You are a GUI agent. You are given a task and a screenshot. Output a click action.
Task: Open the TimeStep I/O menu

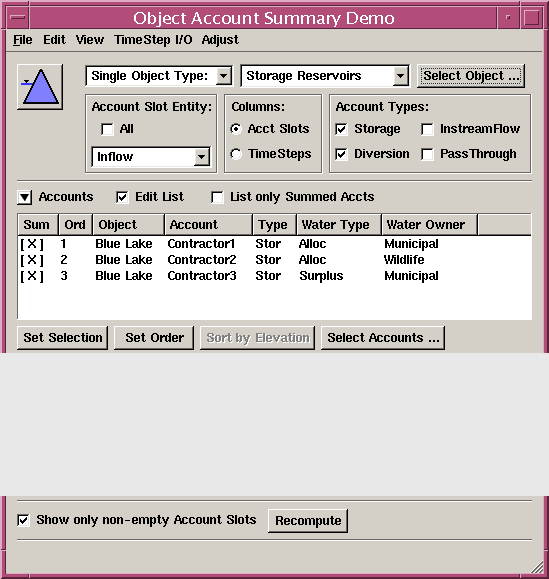click(153, 40)
